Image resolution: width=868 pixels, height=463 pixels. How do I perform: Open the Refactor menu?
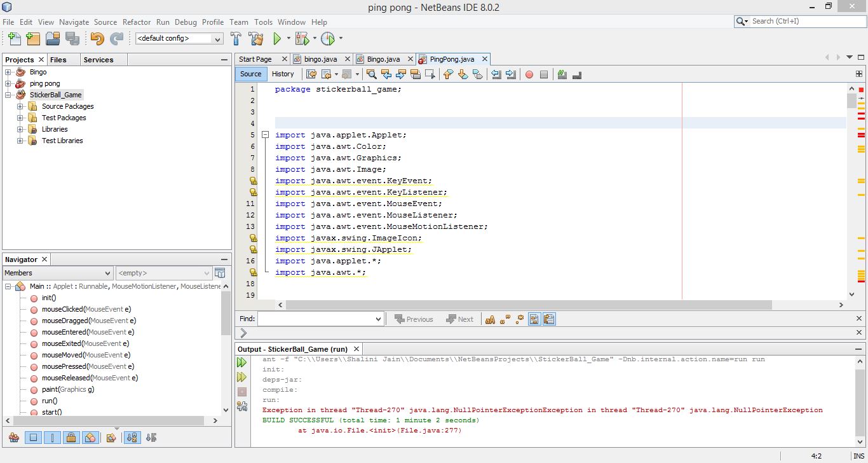coord(137,22)
